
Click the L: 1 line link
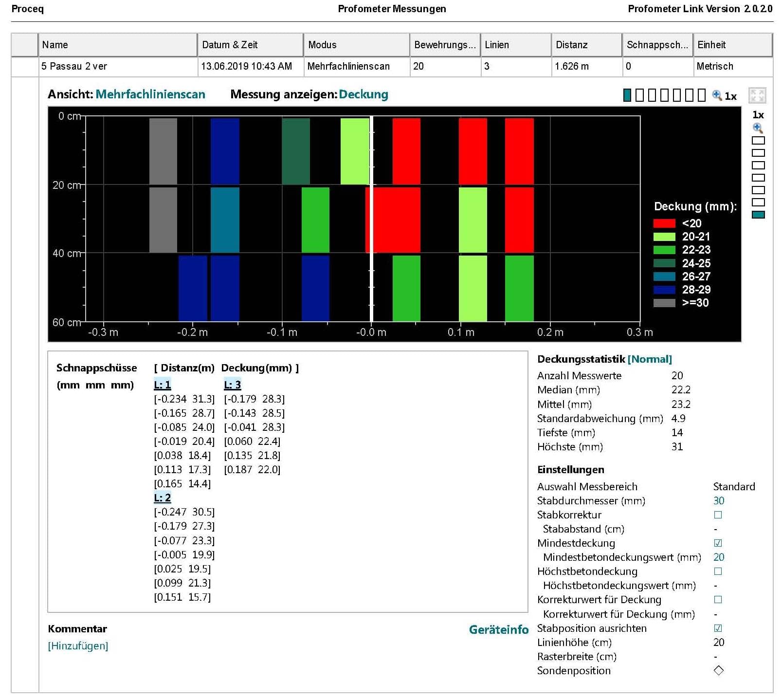(x=163, y=385)
